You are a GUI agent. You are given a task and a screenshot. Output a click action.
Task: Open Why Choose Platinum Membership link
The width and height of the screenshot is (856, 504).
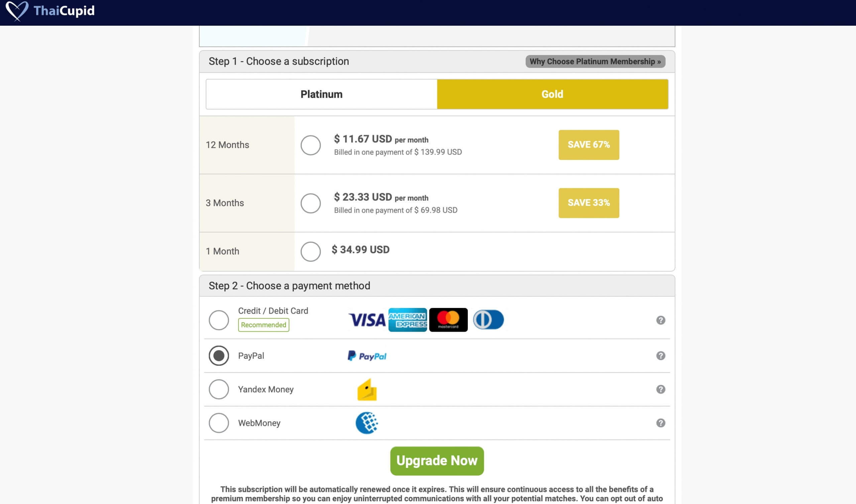[595, 61]
